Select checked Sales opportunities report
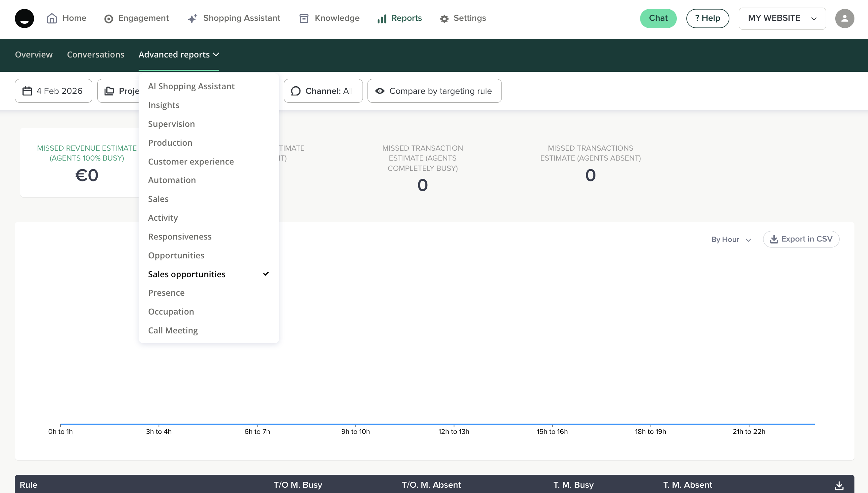The height and width of the screenshot is (493, 868). click(x=187, y=274)
